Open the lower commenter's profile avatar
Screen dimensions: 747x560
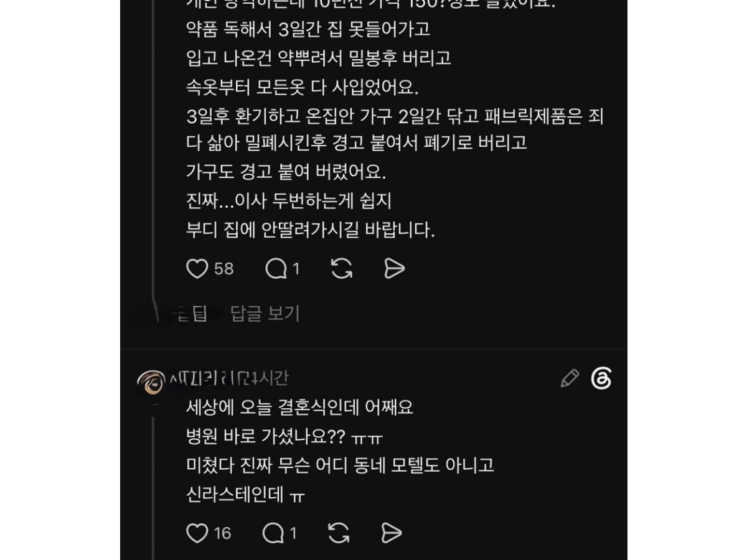(x=151, y=382)
